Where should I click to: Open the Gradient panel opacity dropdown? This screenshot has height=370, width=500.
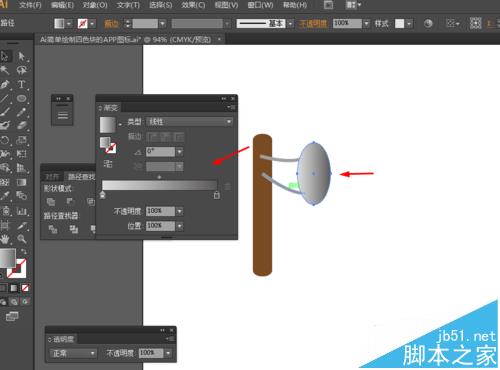tap(180, 211)
